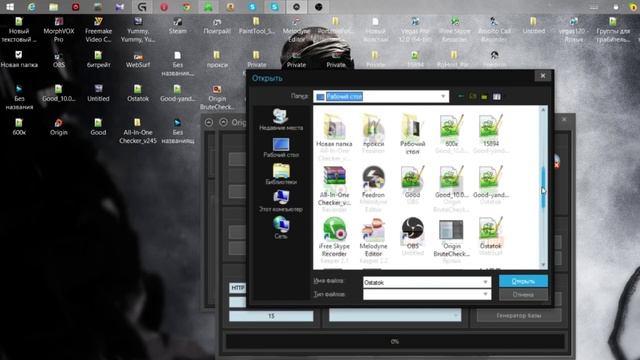Select Новая папка folder in the file list

(x=334, y=131)
